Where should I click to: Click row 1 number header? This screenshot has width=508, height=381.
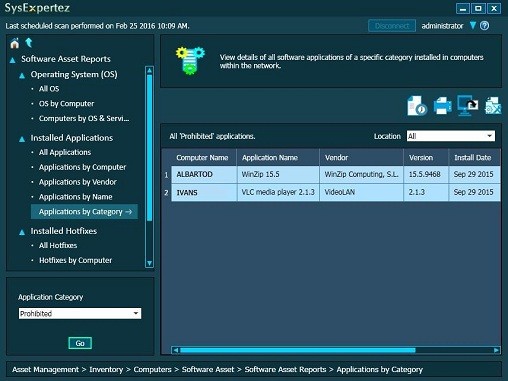[x=166, y=175]
